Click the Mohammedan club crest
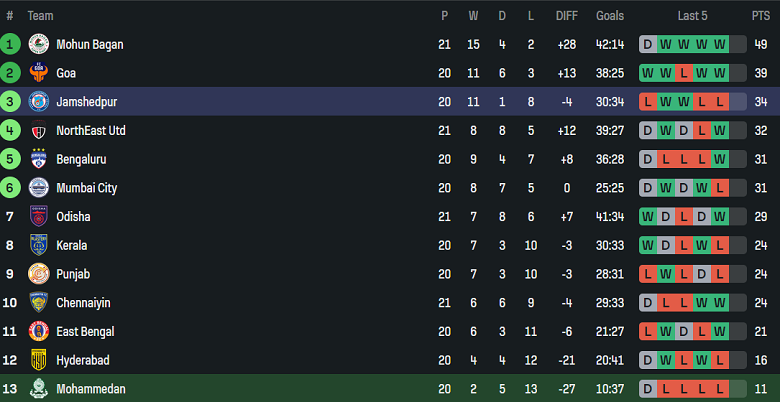The height and width of the screenshot is (402, 780). 39,389
